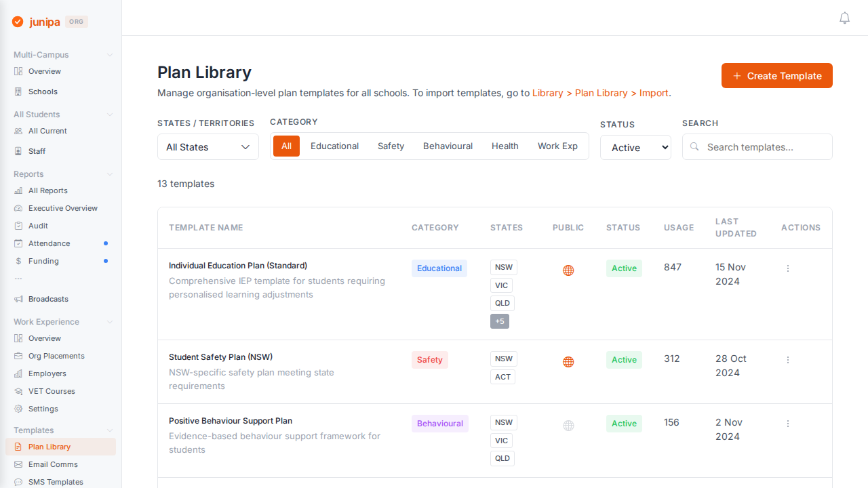Toggle public visibility globe for Positive Behaviour Support Plan
Screen dimensions: 868x488
[x=568, y=426]
